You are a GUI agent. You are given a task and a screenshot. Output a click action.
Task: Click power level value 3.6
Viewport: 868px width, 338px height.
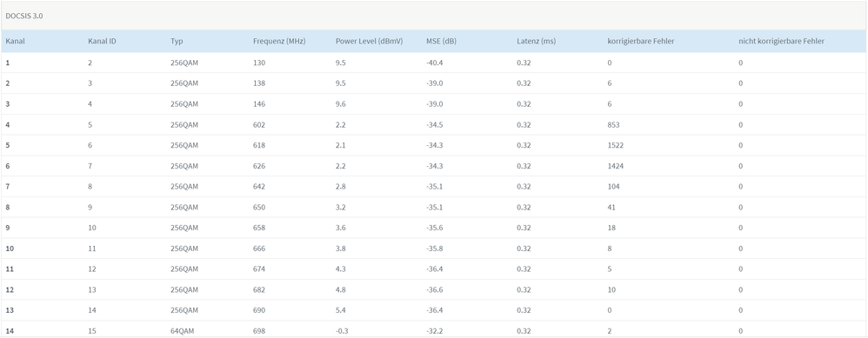click(340, 228)
